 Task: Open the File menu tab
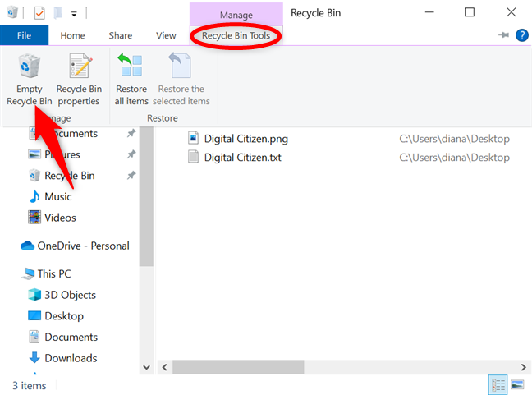(x=24, y=35)
